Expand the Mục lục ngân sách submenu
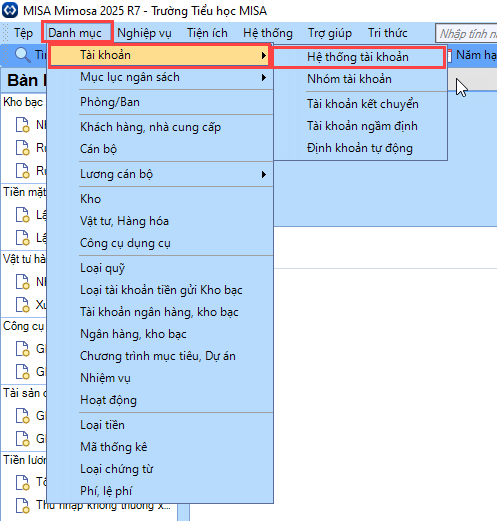This screenshot has height=521, width=497. click(159, 77)
